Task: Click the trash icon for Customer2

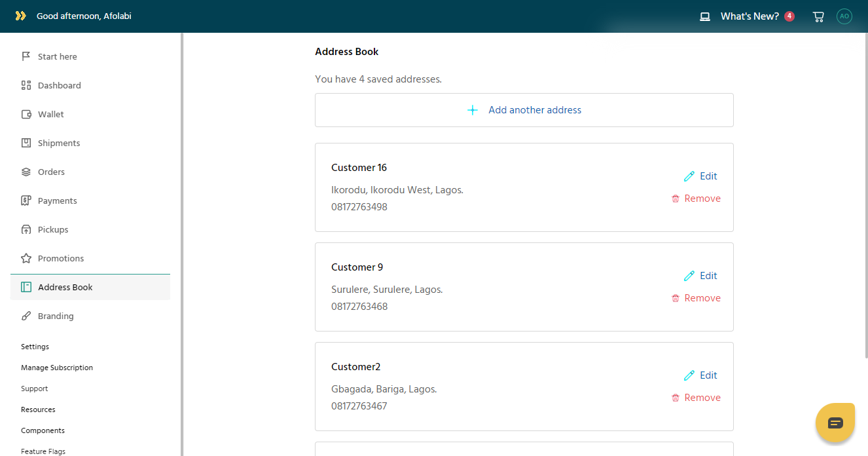Action: (x=676, y=398)
